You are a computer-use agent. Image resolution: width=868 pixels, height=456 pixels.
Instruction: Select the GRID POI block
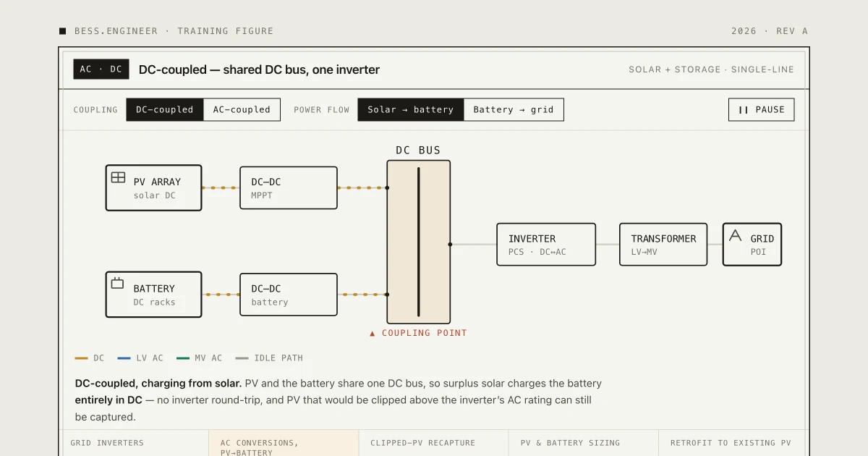(752, 245)
